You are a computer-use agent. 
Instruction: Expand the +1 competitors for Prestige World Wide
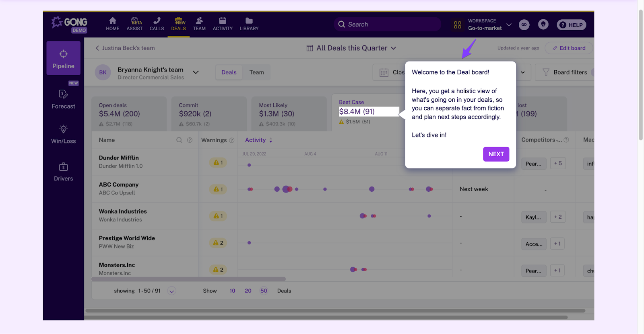[557, 244]
